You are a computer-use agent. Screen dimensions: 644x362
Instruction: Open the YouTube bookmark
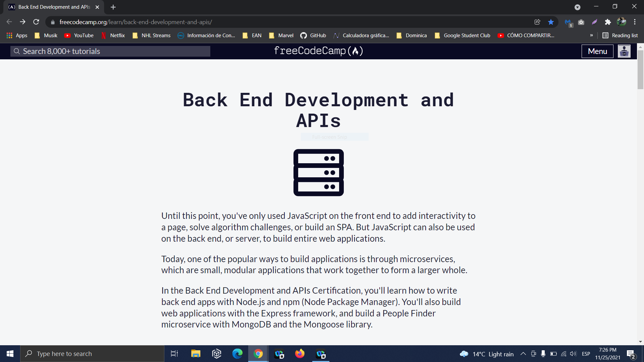pyautogui.click(x=79, y=35)
